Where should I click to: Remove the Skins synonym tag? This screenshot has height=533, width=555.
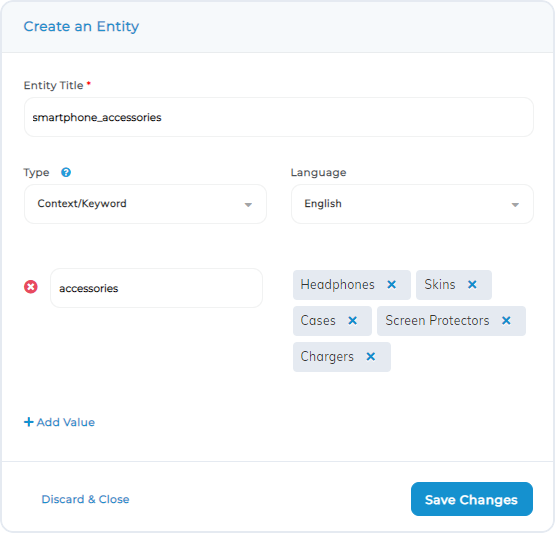point(472,285)
